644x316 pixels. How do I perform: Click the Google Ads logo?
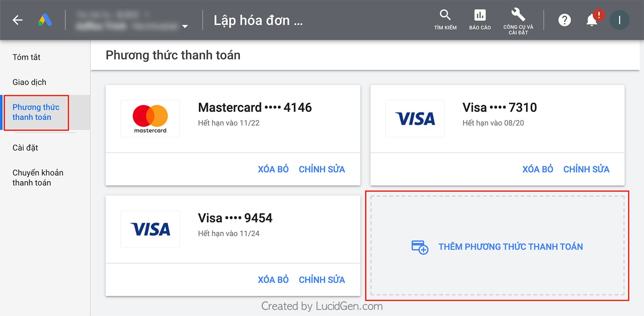coord(45,20)
